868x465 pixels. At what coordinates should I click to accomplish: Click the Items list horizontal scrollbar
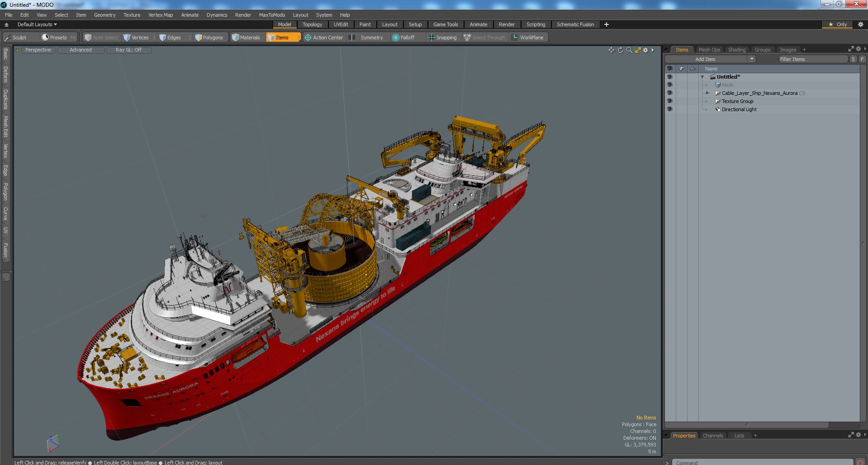pos(746,425)
